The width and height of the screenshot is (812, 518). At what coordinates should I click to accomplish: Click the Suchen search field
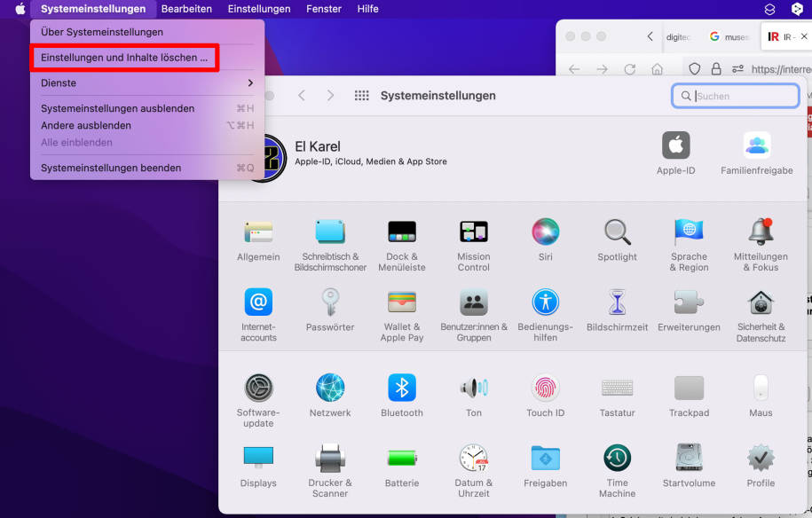tap(736, 96)
